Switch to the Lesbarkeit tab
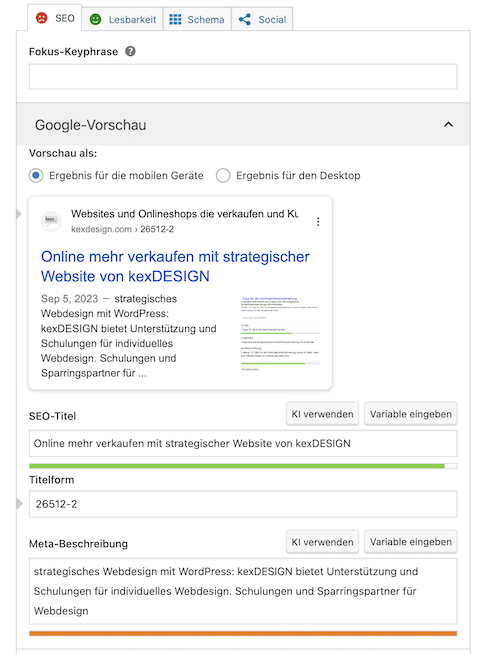Image resolution: width=500 pixels, height=654 pixels. [x=122, y=19]
